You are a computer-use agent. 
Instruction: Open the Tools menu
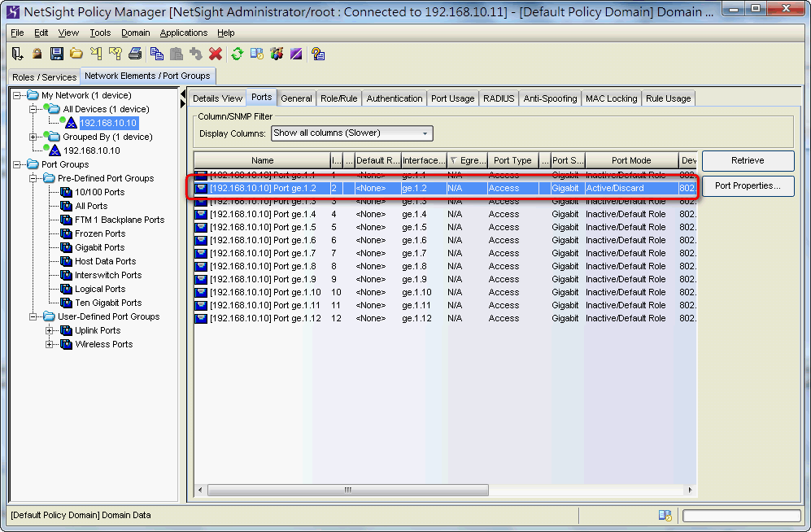point(100,33)
